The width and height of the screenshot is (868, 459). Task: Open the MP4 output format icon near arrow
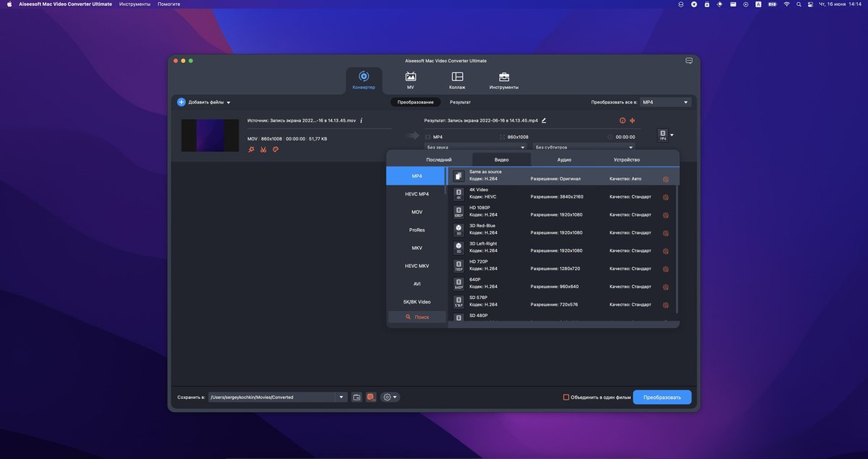pos(663,135)
